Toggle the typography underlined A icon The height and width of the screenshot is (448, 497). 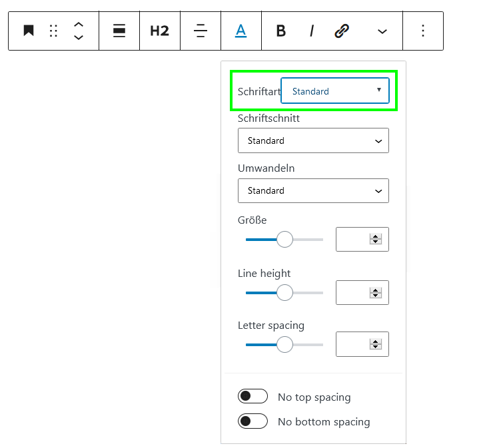[241, 31]
